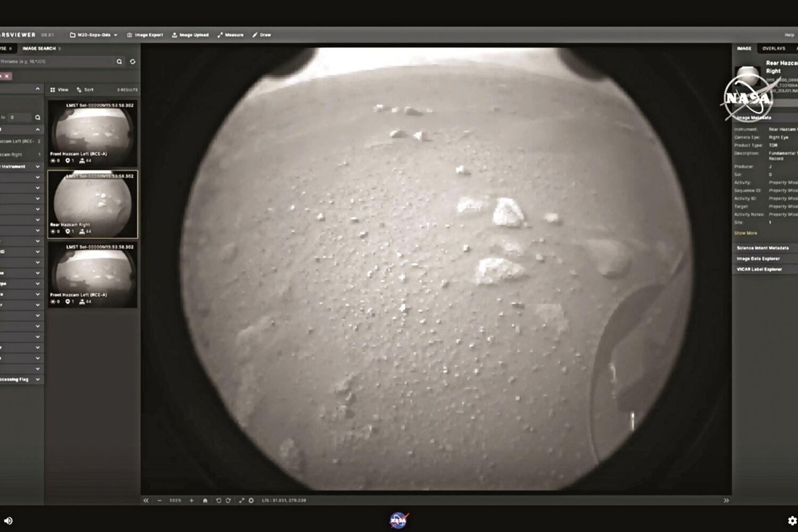Click the filename search magnifier icon
The image size is (798, 532).
tap(119, 62)
